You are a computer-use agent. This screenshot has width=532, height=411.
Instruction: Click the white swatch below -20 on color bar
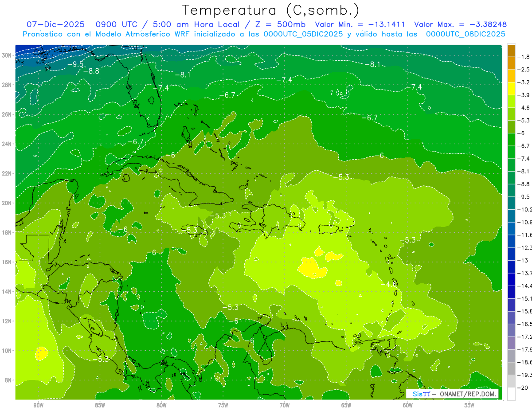(x=511, y=394)
